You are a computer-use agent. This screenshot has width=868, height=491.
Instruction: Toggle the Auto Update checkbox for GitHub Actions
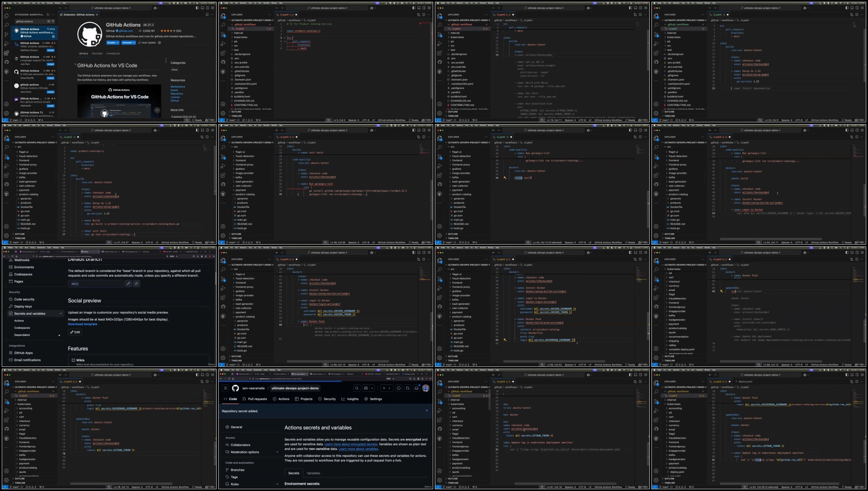pos(140,43)
